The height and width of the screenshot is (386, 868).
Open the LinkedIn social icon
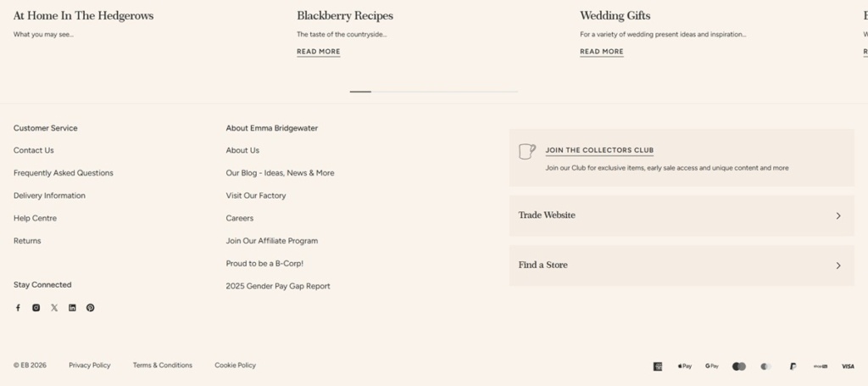pyautogui.click(x=72, y=308)
